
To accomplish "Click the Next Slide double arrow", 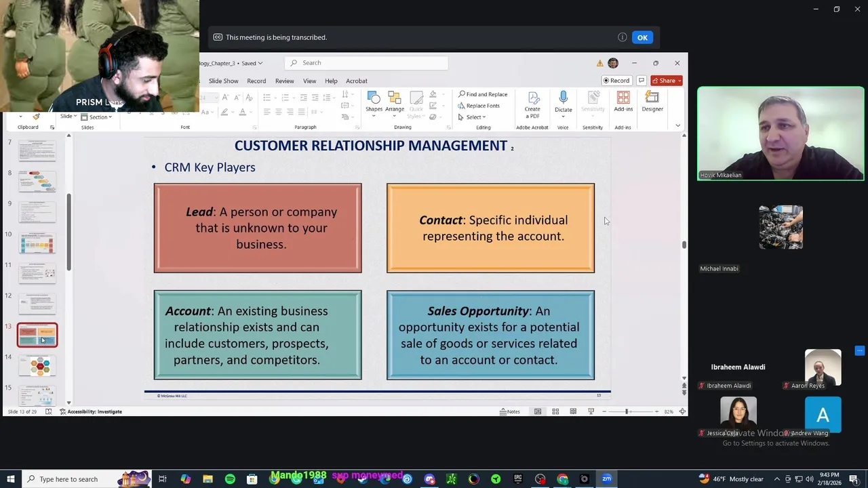I will 684,393.
